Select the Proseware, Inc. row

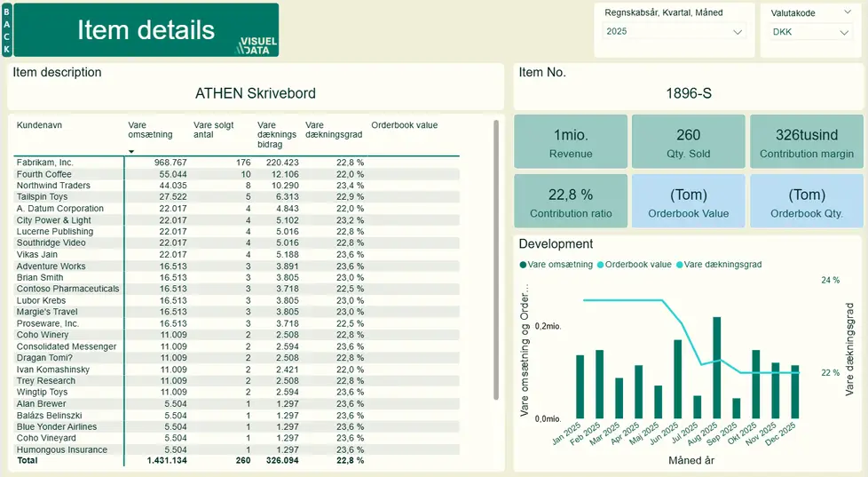236,323
